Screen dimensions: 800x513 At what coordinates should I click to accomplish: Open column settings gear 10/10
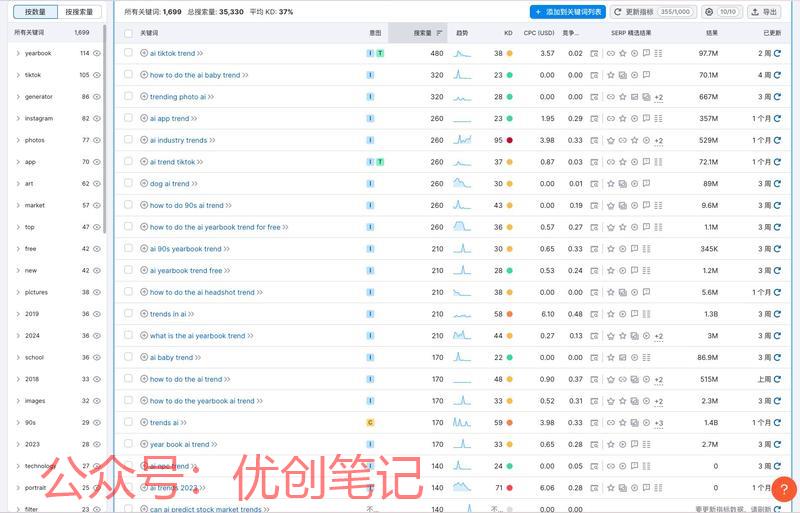pyautogui.click(x=721, y=12)
